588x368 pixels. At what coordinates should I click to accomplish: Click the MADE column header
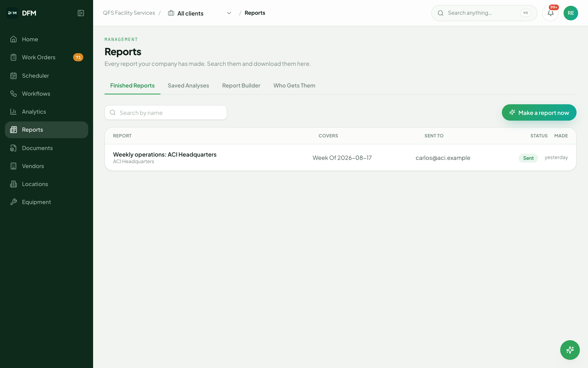pos(561,136)
